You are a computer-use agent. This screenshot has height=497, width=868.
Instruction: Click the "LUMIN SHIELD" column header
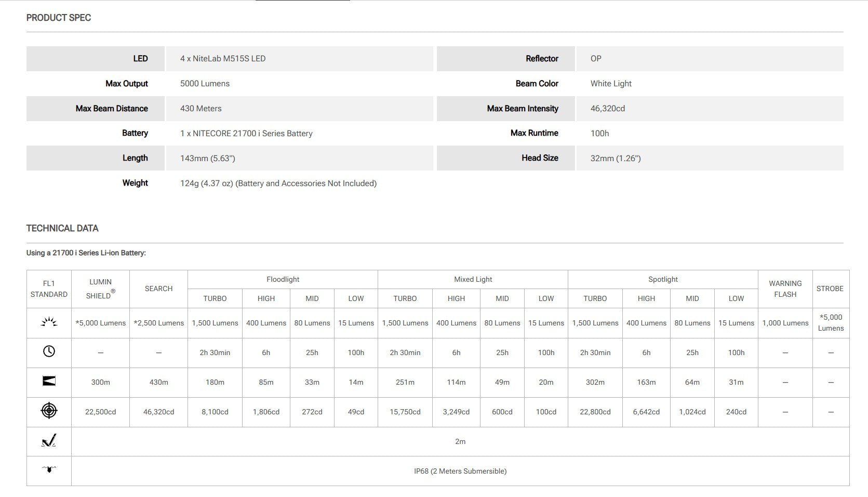(100, 289)
